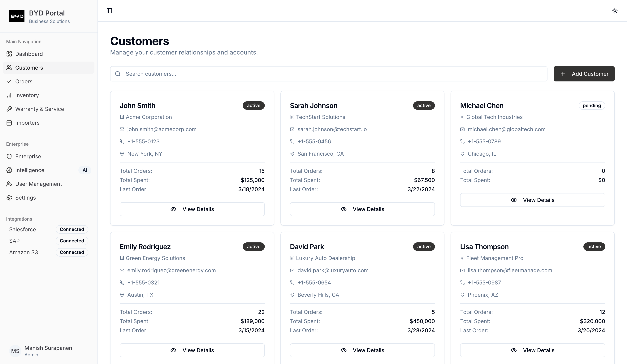This screenshot has height=364, width=627.
Task: Click Salesforce Connected status badge
Action: point(72,229)
